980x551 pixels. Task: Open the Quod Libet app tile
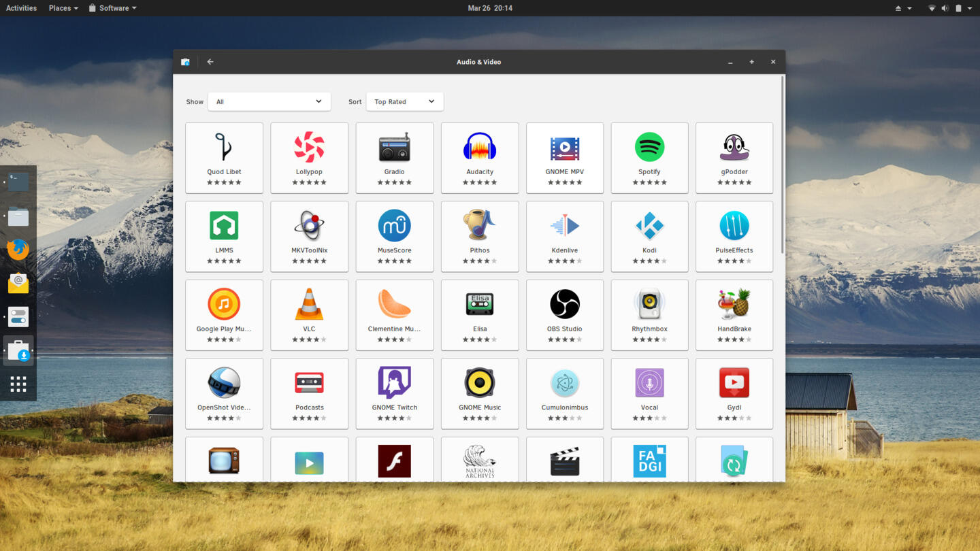(224, 158)
